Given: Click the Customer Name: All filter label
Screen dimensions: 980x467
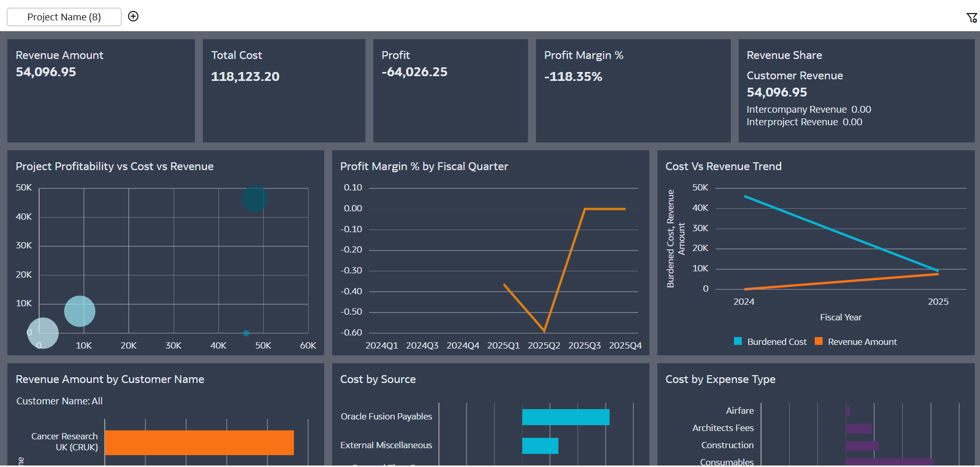Looking at the screenshot, I should tap(59, 401).
